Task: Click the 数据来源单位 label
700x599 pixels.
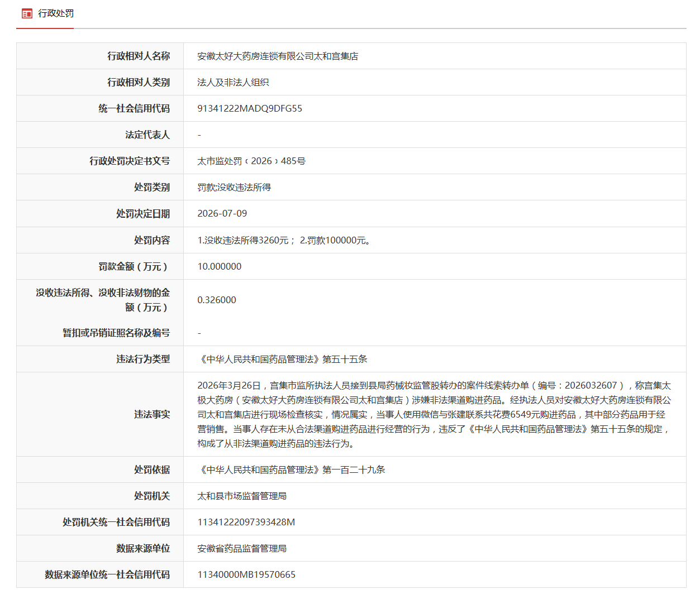Action: click(x=143, y=548)
